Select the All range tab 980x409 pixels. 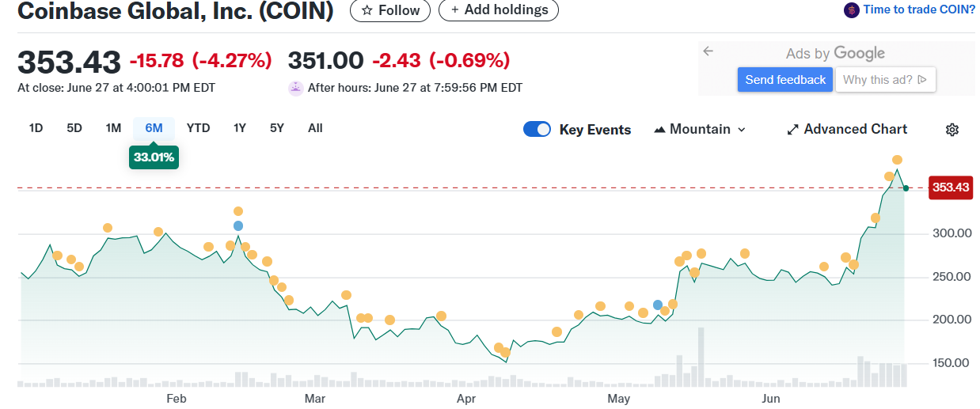(315, 128)
